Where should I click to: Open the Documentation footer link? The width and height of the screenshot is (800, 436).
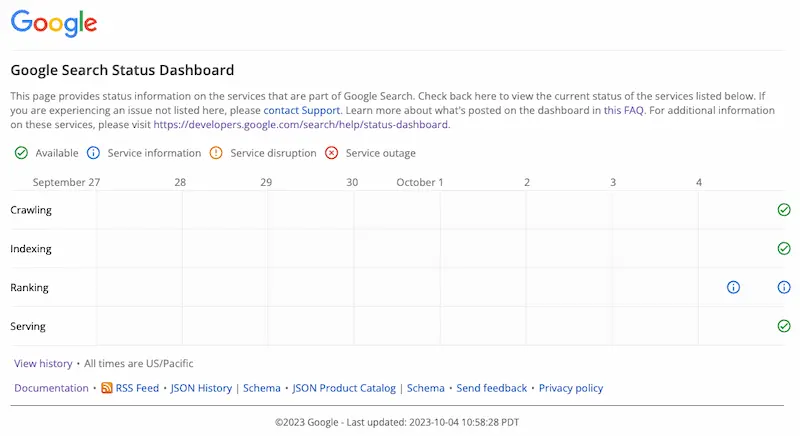click(x=52, y=388)
